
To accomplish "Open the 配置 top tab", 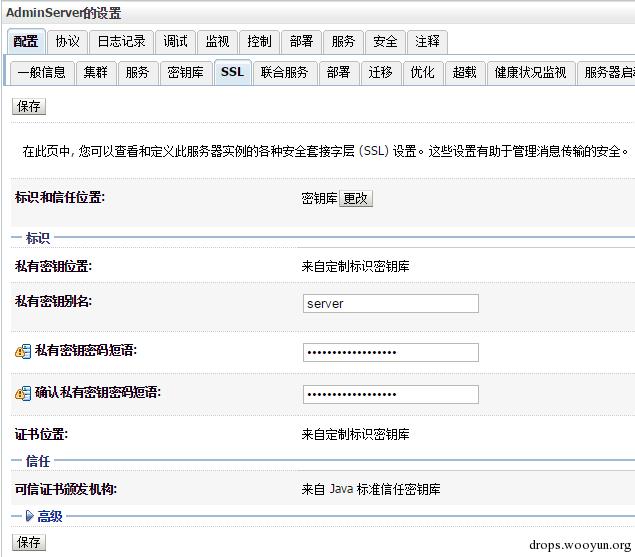I will coord(26,41).
